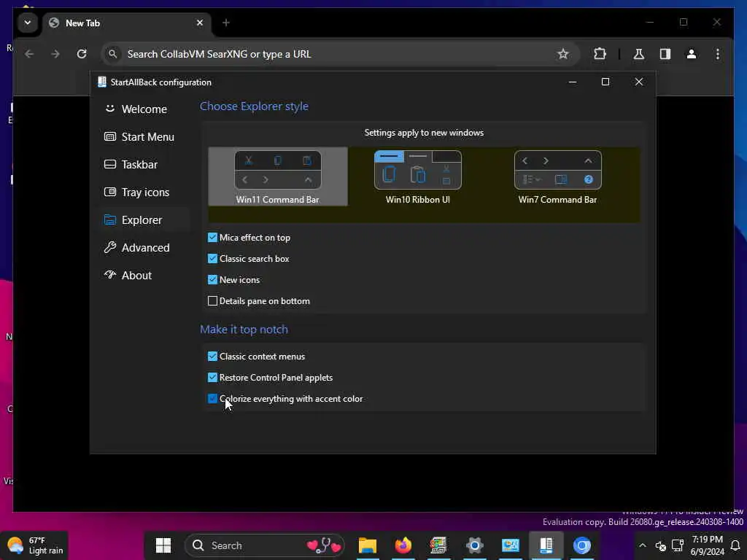Bookmark this page with star icon
Screen dimensions: 747x560
pos(563,54)
